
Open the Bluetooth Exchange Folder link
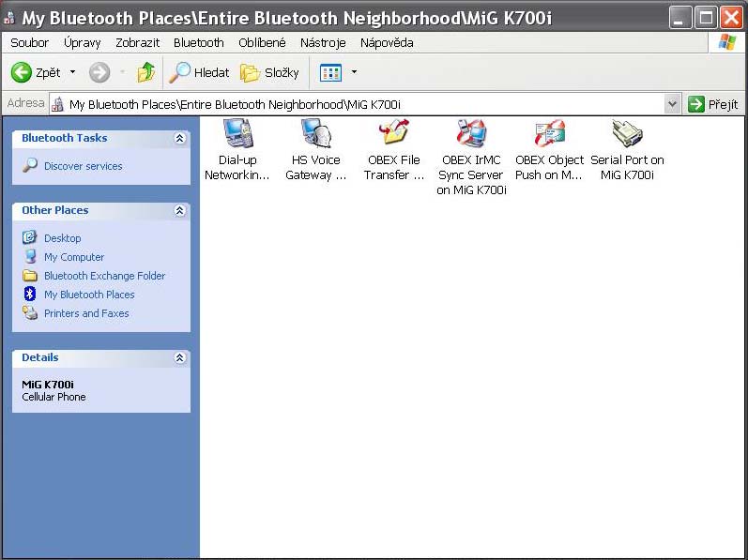tap(104, 276)
